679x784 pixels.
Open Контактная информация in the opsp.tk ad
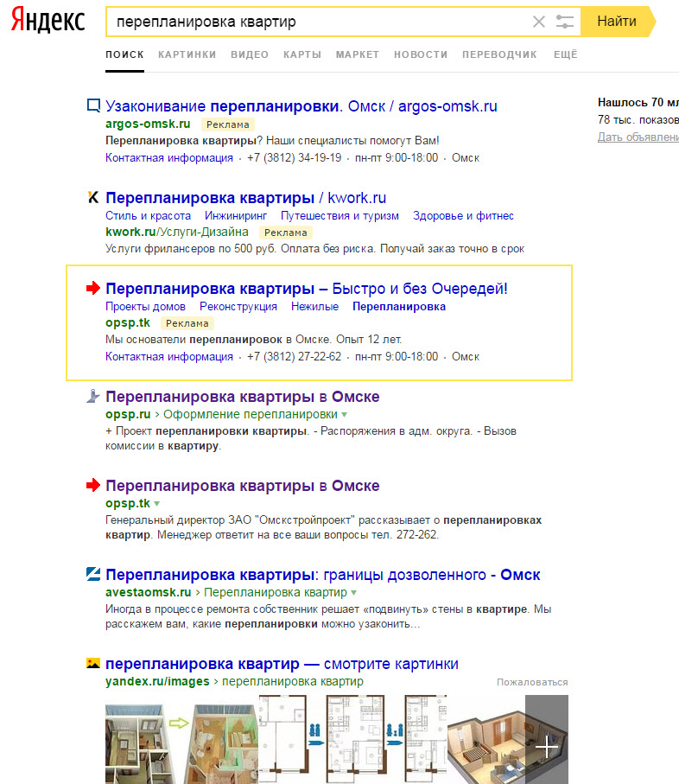tap(168, 357)
